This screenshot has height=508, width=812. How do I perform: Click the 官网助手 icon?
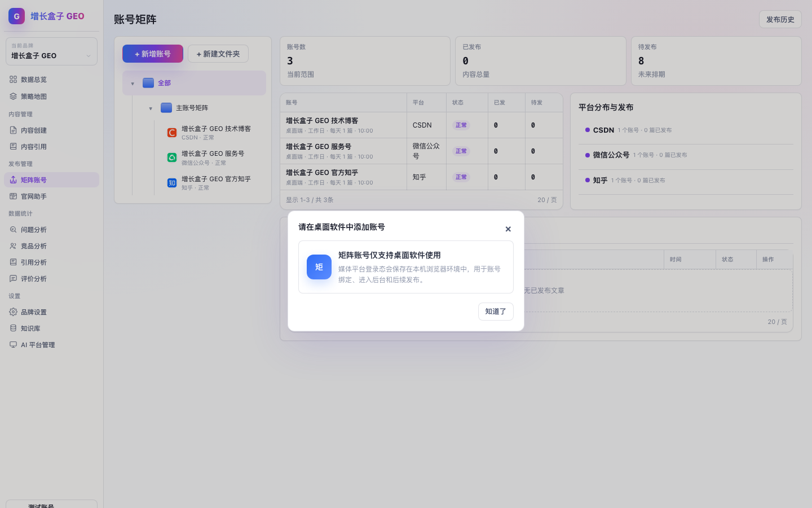[13, 196]
